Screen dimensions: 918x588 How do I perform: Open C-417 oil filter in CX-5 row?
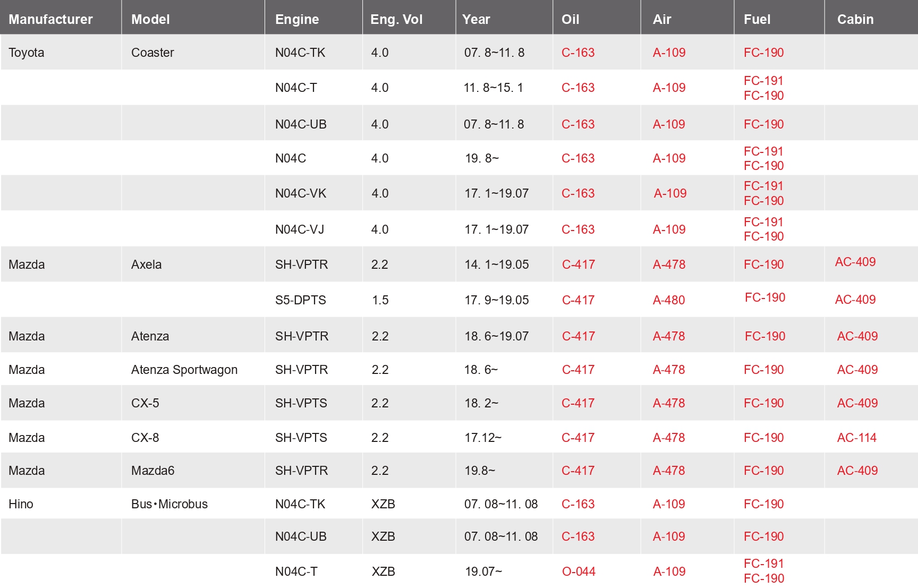[578, 403]
